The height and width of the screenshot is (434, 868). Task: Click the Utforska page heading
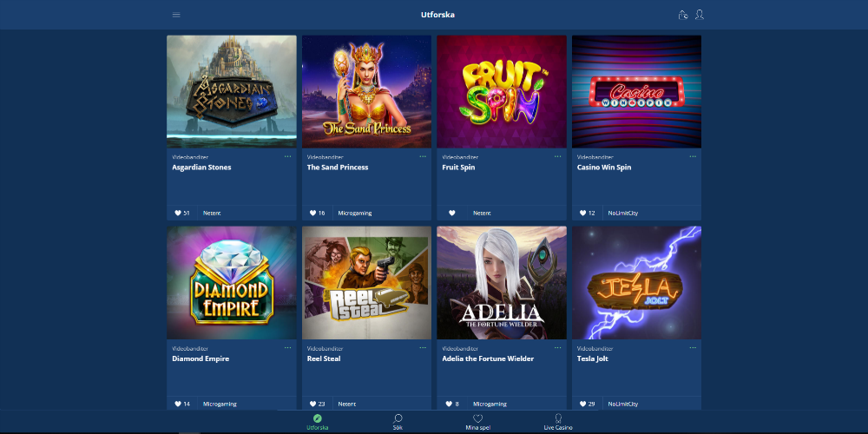[x=437, y=15]
